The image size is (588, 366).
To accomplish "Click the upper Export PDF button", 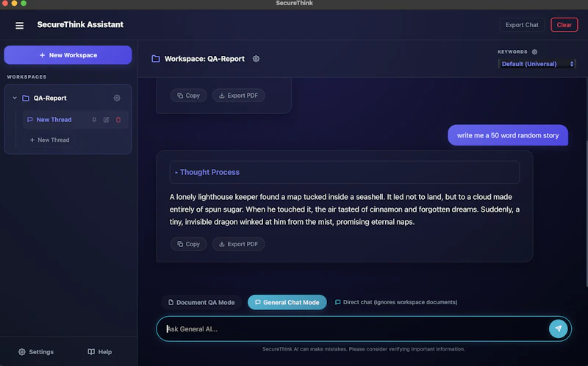I will pos(238,96).
